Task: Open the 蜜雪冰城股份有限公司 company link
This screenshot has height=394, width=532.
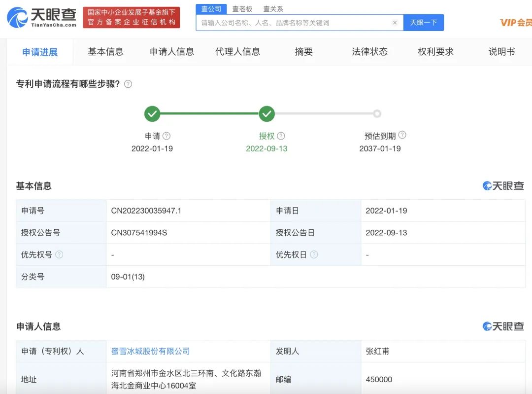Action: (150, 351)
